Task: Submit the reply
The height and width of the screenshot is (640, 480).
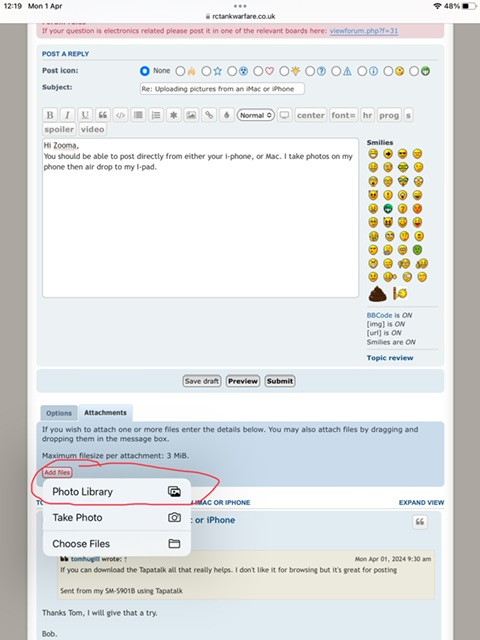Action: 280,381
